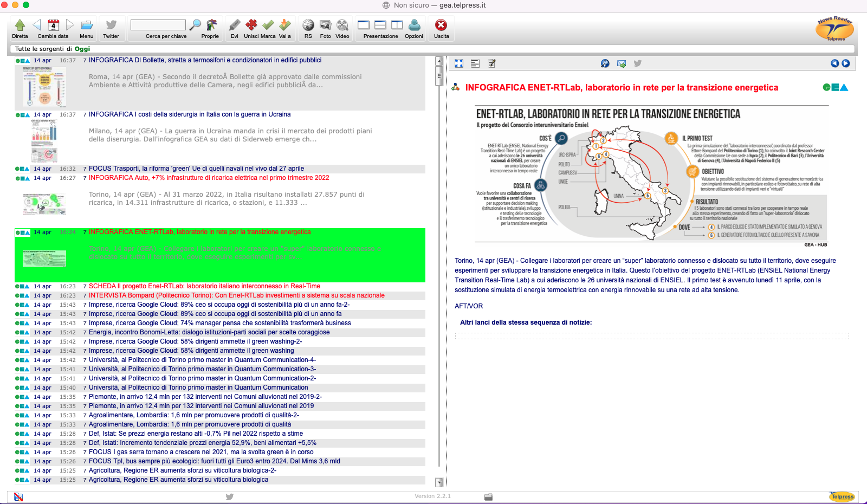Send article by email icon
867x504 pixels.
pyautogui.click(x=622, y=63)
